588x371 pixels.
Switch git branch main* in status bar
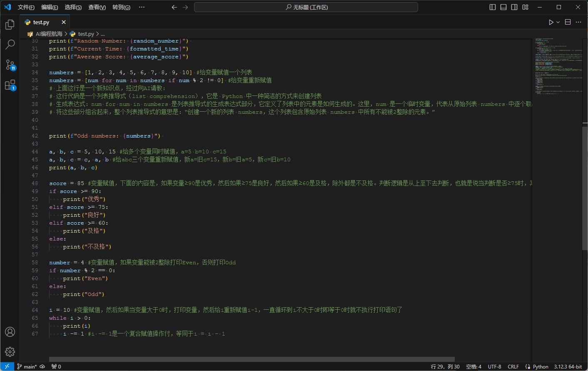(x=27, y=367)
